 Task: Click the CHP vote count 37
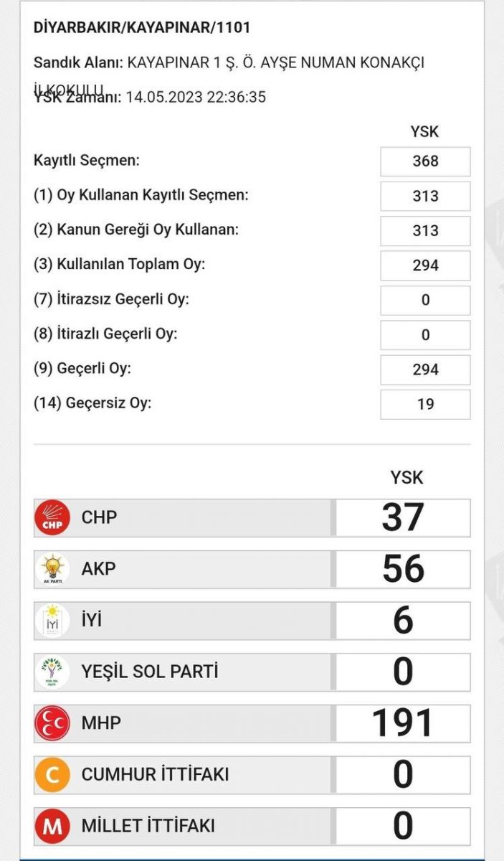click(x=403, y=517)
